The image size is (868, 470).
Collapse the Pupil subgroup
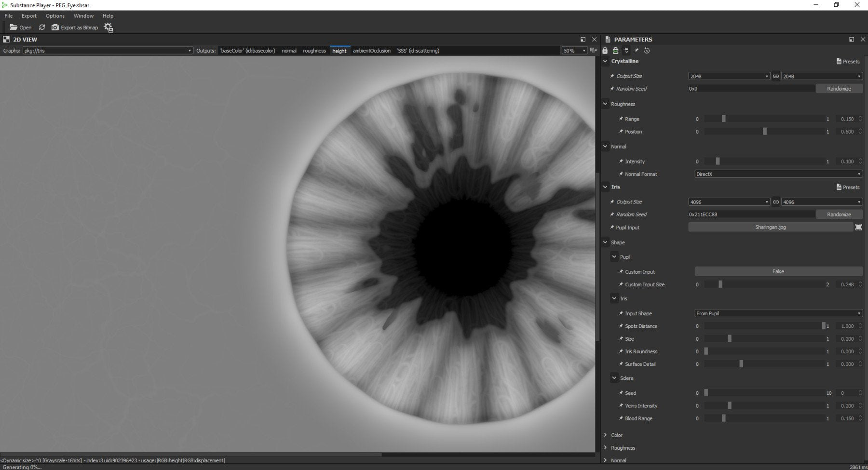pyautogui.click(x=614, y=256)
